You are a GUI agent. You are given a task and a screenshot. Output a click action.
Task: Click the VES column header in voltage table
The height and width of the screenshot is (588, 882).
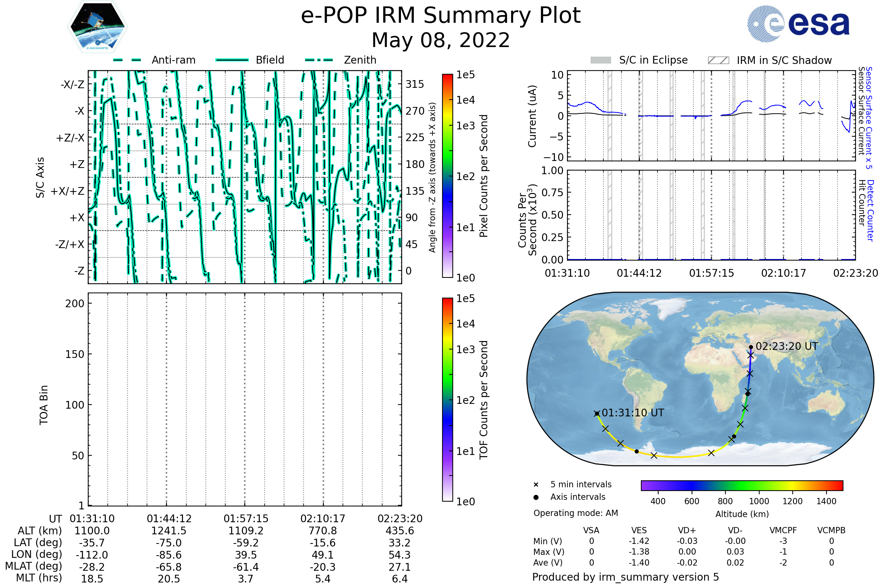pos(639,530)
